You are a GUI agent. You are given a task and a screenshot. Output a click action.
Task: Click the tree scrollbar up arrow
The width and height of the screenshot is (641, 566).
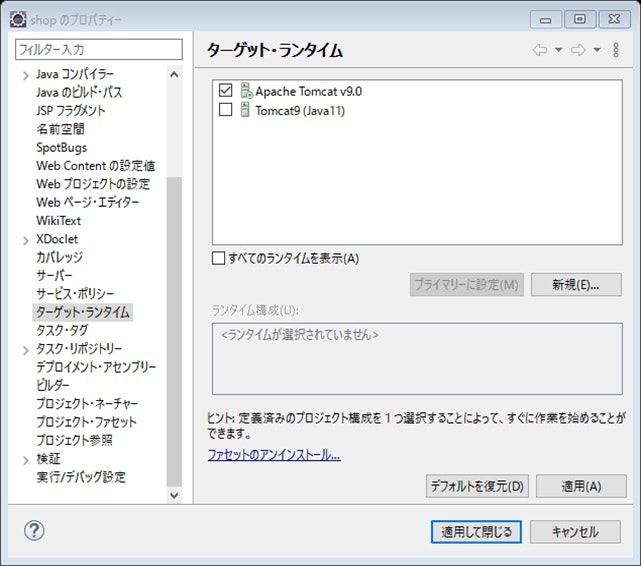click(x=174, y=74)
